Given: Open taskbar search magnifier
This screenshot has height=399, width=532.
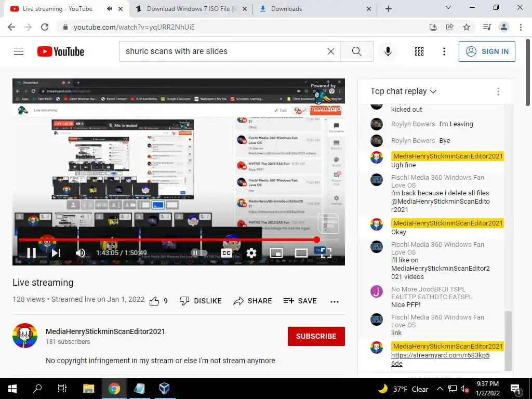Looking at the screenshot, I should point(37,389).
